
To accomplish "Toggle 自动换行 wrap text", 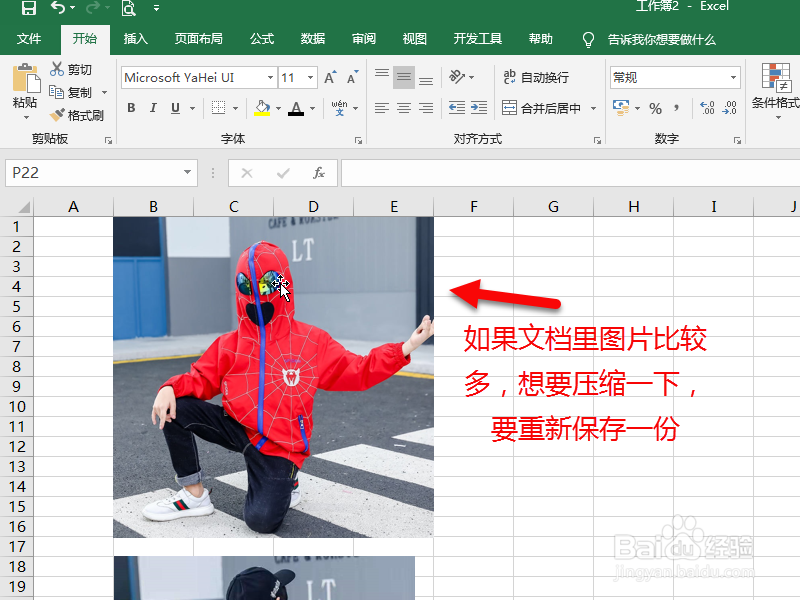I will 536,77.
